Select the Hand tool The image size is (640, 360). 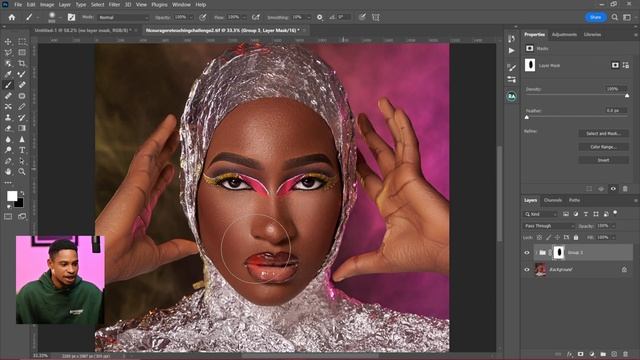point(8,171)
